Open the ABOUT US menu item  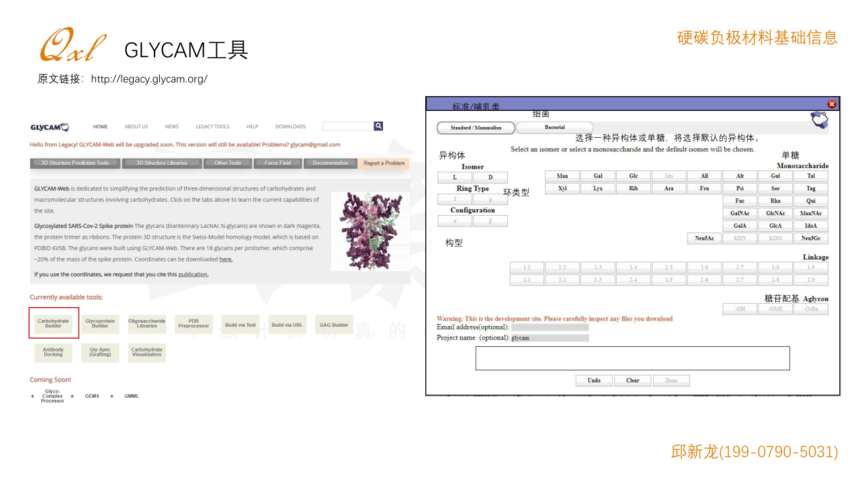click(136, 127)
